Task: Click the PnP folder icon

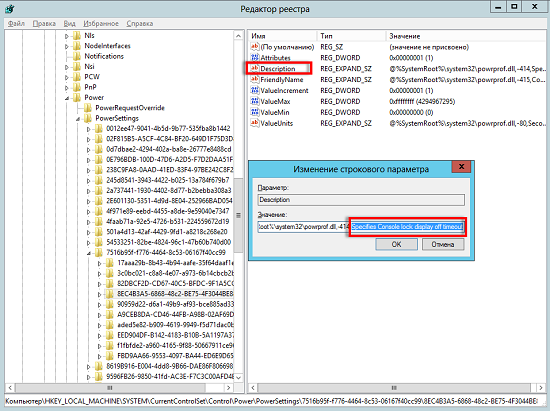Action: pos(76,87)
